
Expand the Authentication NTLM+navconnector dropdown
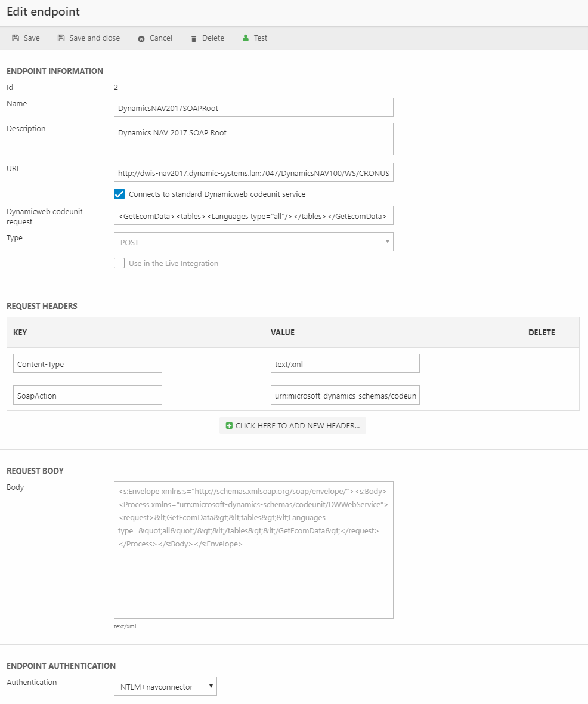coord(165,687)
